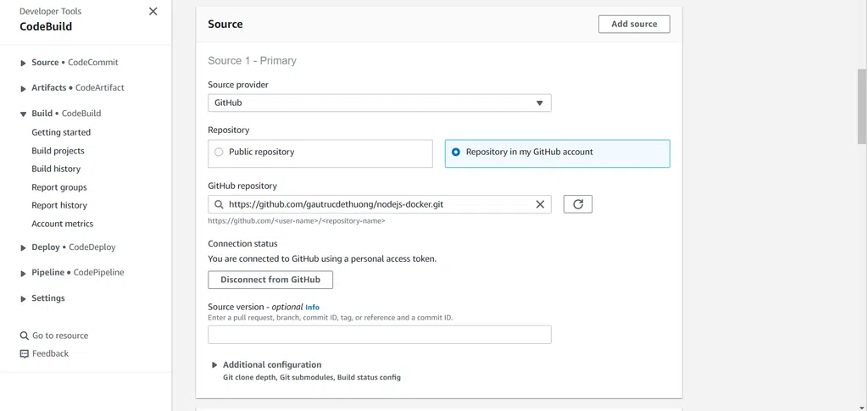868x411 pixels.
Task: Open Account metrics
Action: click(63, 224)
